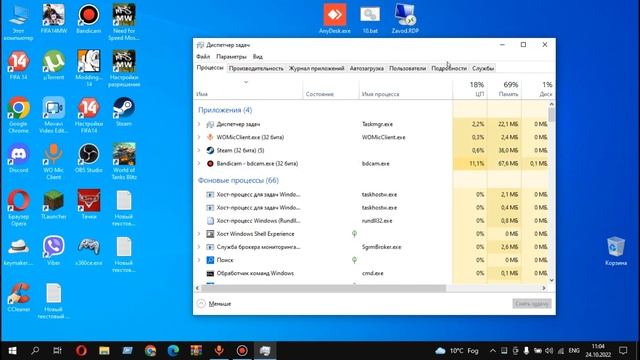Open File Explorer from the taskbar

(x=104, y=350)
